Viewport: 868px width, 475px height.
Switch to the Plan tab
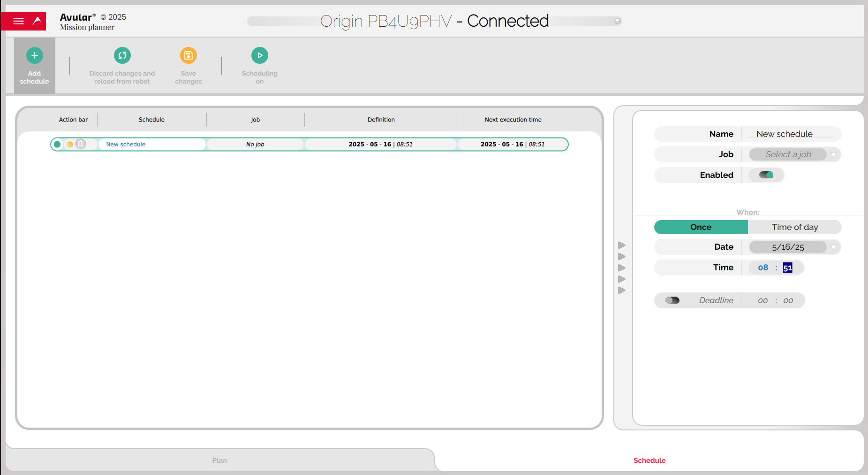(x=219, y=460)
